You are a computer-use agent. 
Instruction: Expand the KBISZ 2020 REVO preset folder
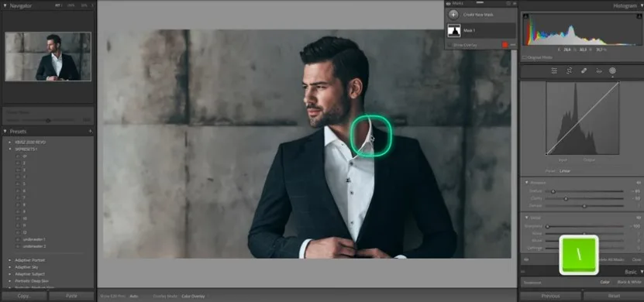tap(10, 142)
